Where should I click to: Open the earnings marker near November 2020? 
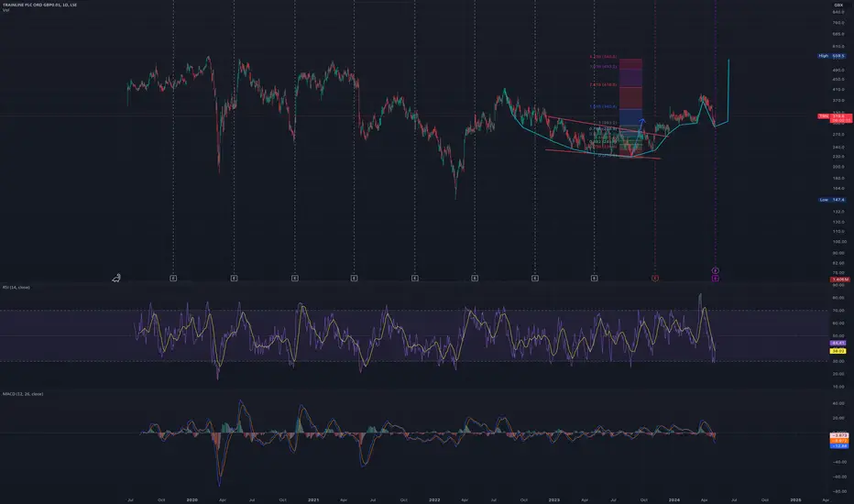[x=295, y=278]
